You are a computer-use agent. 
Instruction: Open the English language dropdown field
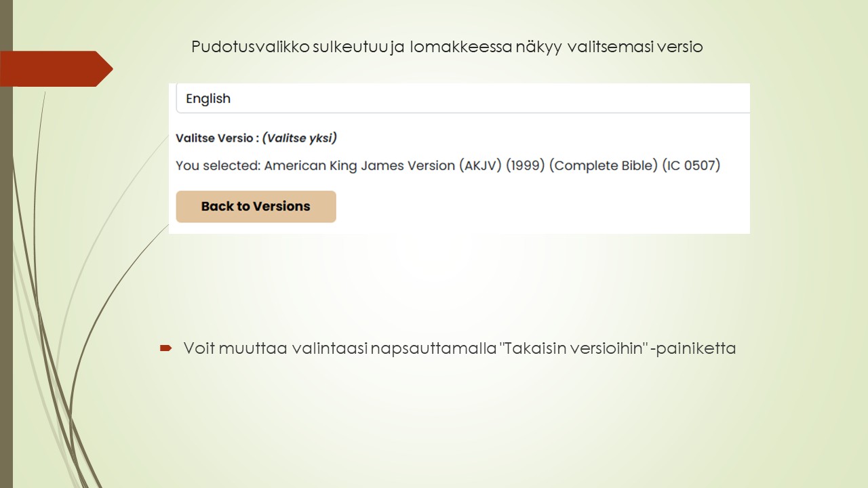point(461,99)
